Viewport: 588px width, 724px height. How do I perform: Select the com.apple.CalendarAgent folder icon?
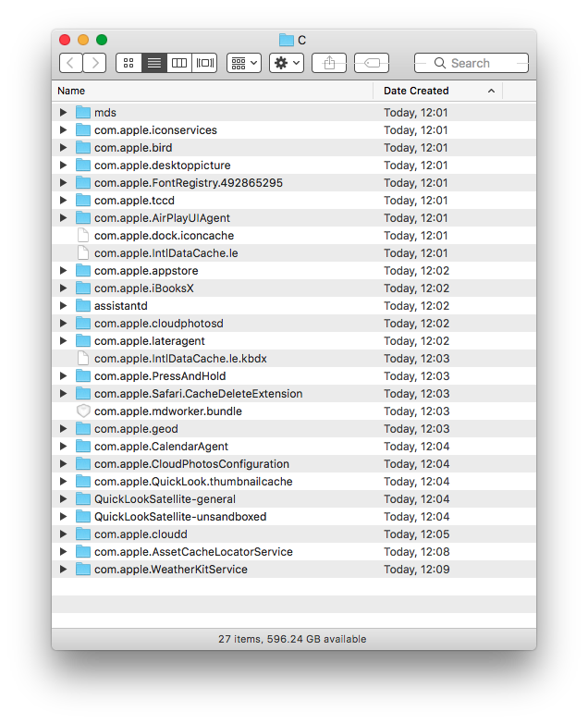83,446
